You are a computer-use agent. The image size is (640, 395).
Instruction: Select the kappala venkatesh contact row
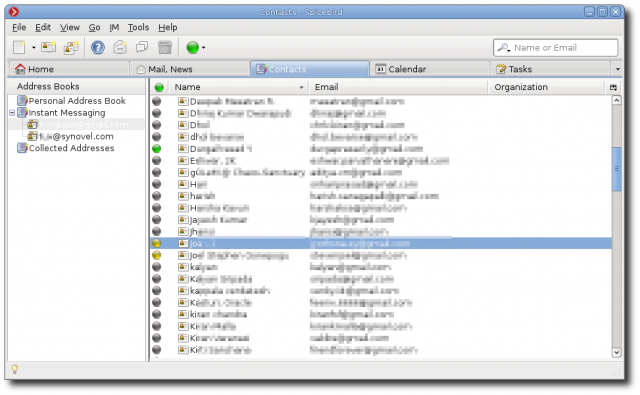[380, 291]
